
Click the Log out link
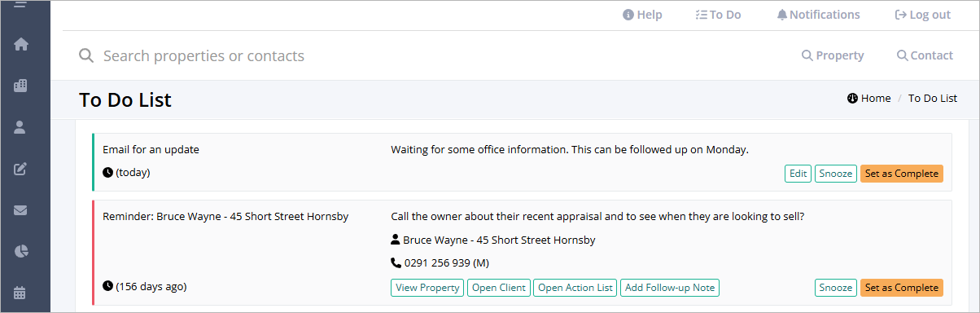pyautogui.click(x=922, y=15)
